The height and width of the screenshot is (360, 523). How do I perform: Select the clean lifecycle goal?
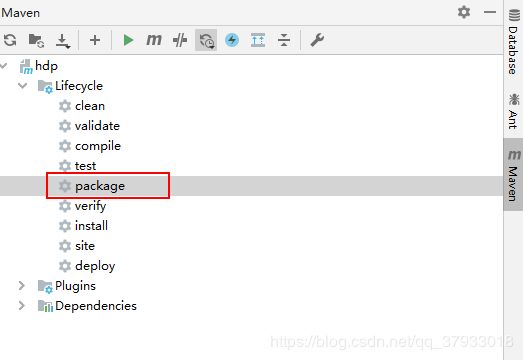(x=90, y=106)
